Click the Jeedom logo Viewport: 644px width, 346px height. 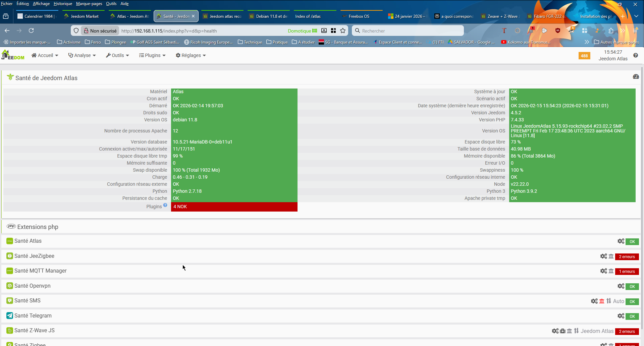point(13,55)
